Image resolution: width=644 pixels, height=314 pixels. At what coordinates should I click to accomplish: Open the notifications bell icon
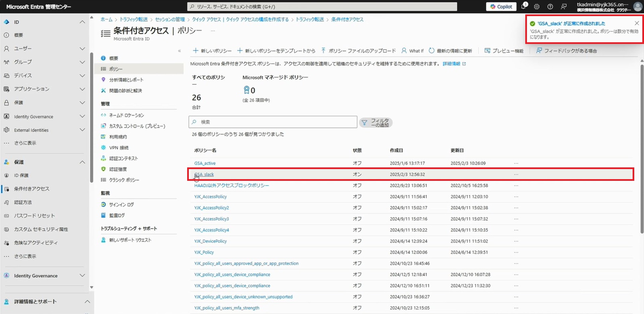point(523,6)
